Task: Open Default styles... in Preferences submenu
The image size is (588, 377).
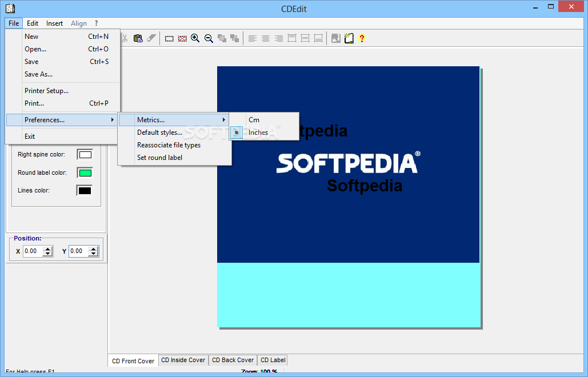Action: pyautogui.click(x=174, y=133)
